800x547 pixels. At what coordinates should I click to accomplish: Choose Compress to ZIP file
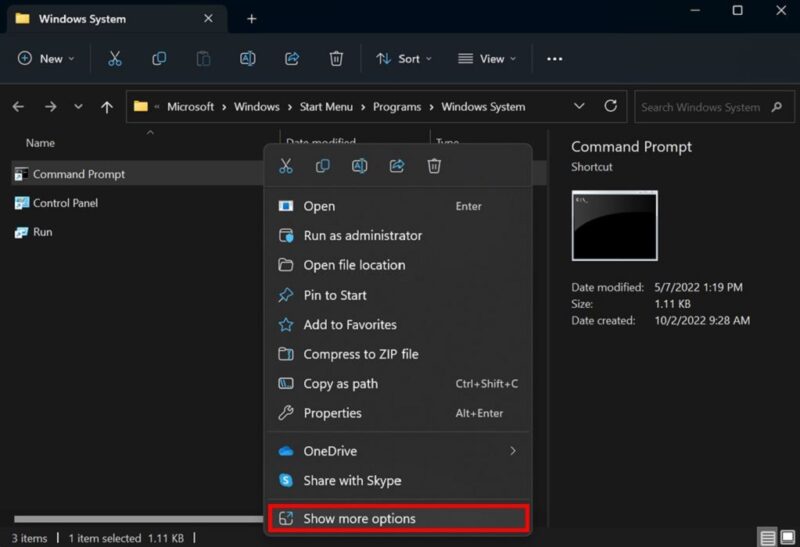[x=398, y=354]
